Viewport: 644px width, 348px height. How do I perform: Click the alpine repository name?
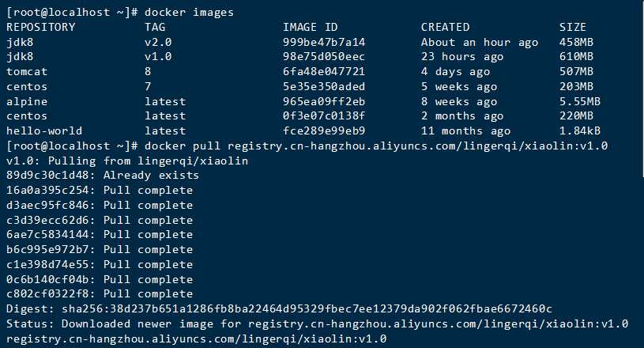coord(27,101)
